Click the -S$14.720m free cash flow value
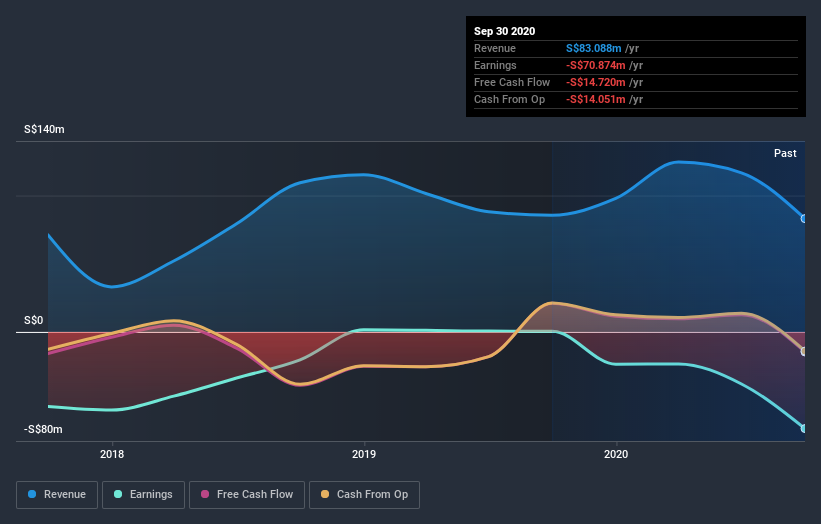Viewport: 821px width, 524px height. point(595,82)
